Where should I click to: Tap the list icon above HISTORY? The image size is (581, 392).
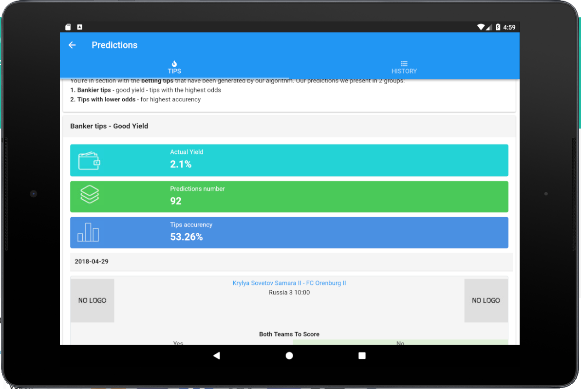[x=404, y=64]
